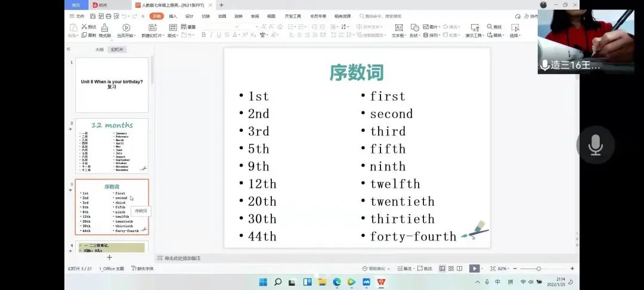Toggle the Notes (备注) pane
This screenshot has width=644, height=290.
click(404, 269)
